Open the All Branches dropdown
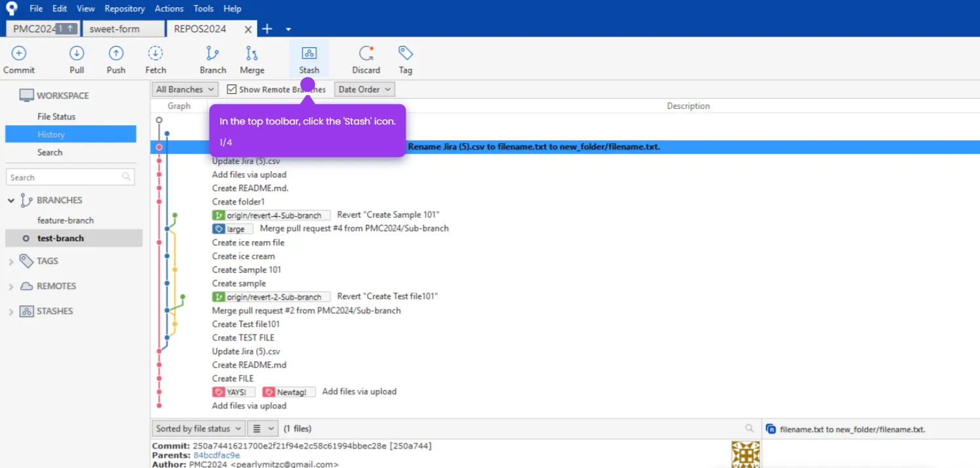 185,89
